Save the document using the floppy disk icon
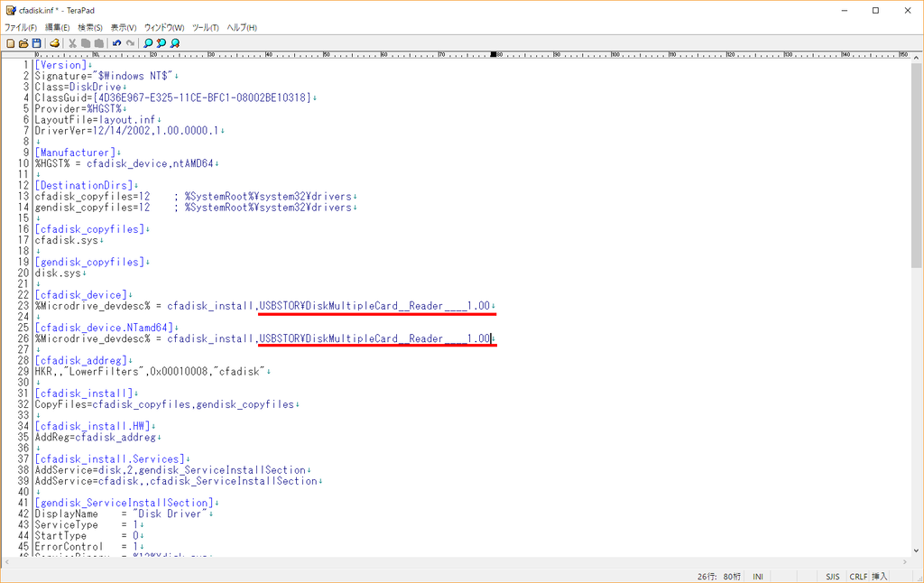This screenshot has width=924, height=583. click(36, 43)
